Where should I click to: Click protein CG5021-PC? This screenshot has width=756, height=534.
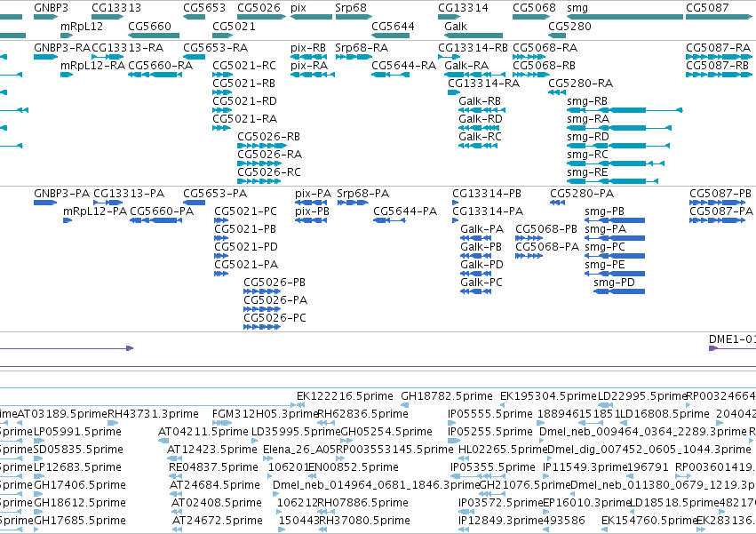tap(246, 211)
